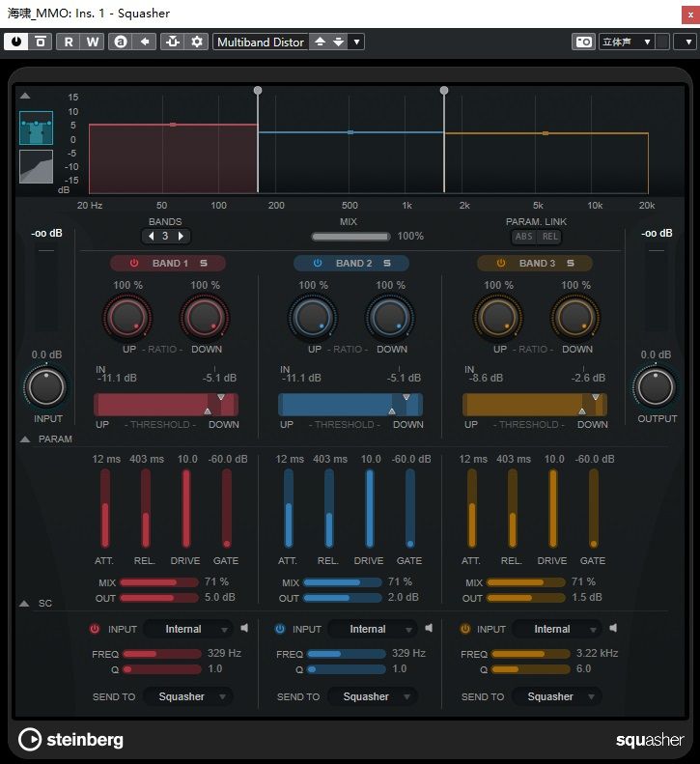Solo Band 3
700x764 pixels.
(571, 263)
